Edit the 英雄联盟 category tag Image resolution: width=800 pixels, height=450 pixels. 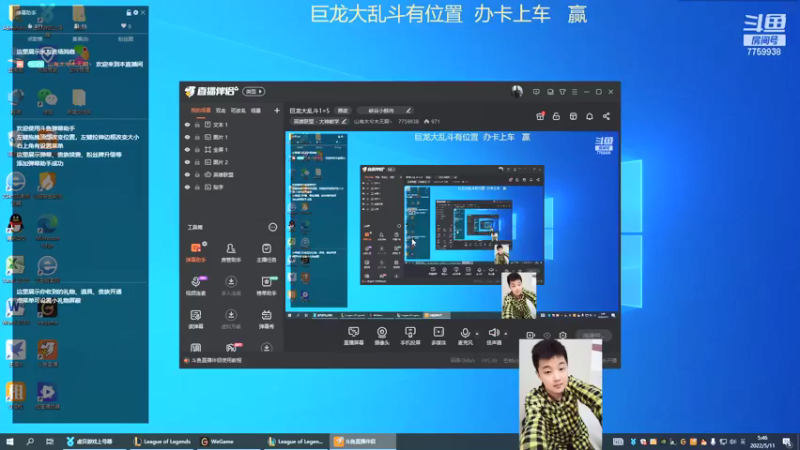(x=320, y=121)
